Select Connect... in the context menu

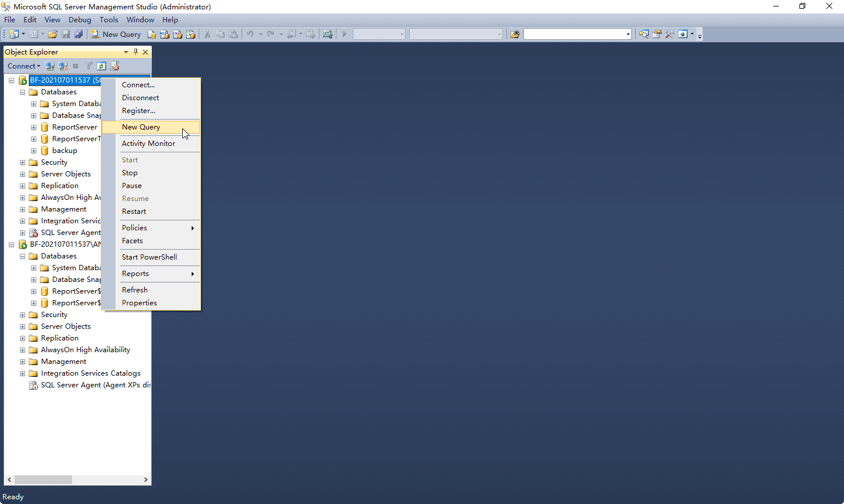pos(151,85)
